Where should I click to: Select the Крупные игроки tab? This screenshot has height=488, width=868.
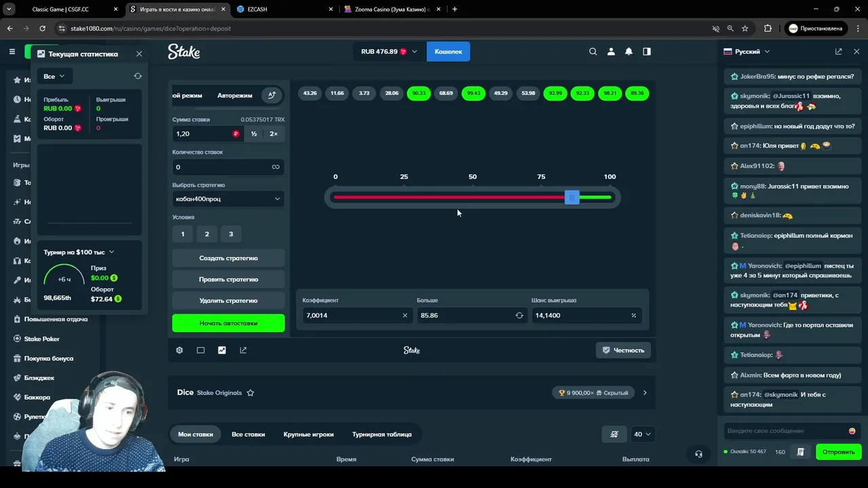(x=309, y=434)
